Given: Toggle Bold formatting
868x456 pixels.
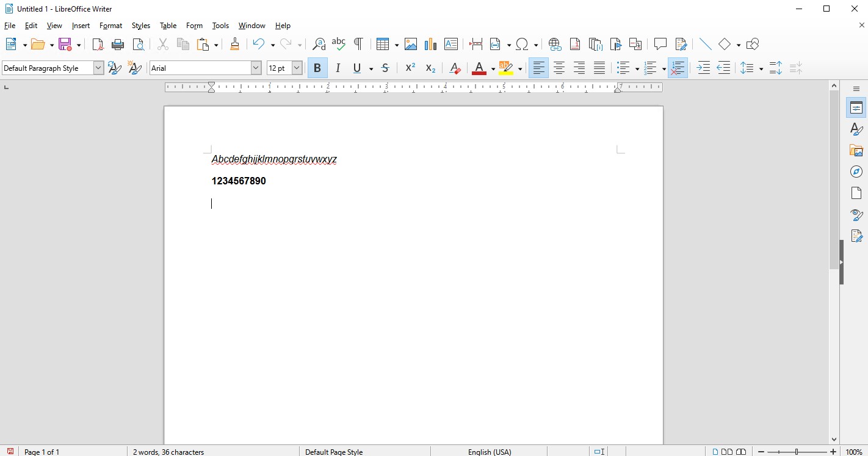Looking at the screenshot, I should tap(317, 68).
